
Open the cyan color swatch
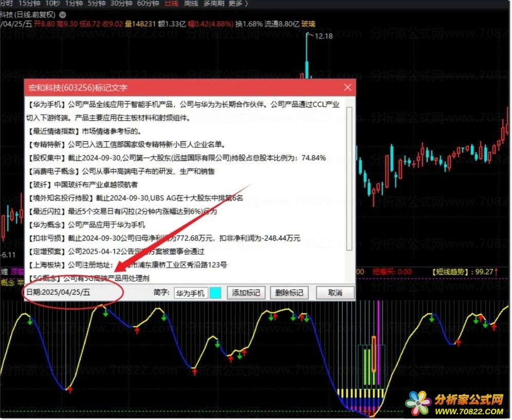coord(215,293)
